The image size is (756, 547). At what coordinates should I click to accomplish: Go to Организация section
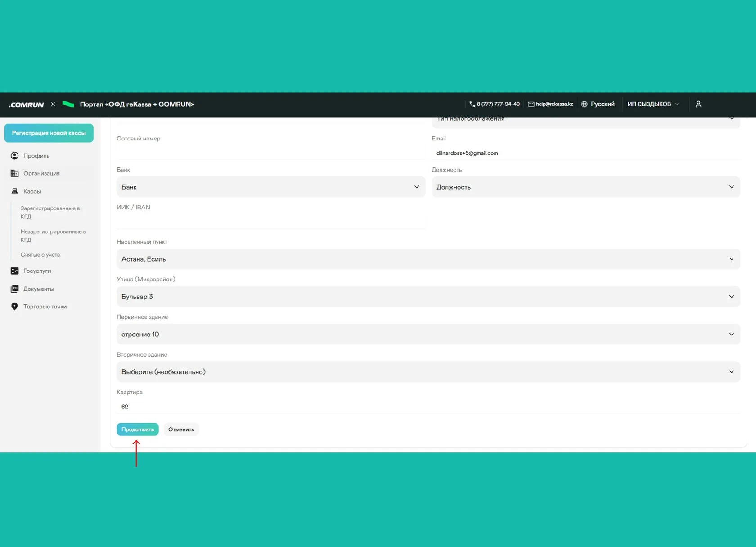tap(41, 173)
